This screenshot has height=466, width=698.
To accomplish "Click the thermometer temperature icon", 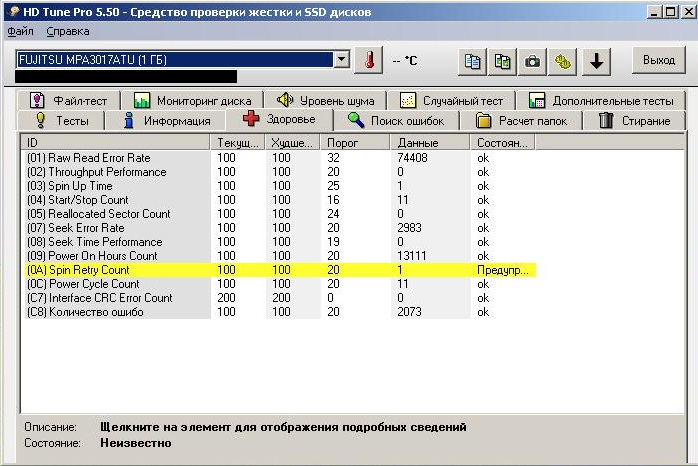I will [x=369, y=60].
